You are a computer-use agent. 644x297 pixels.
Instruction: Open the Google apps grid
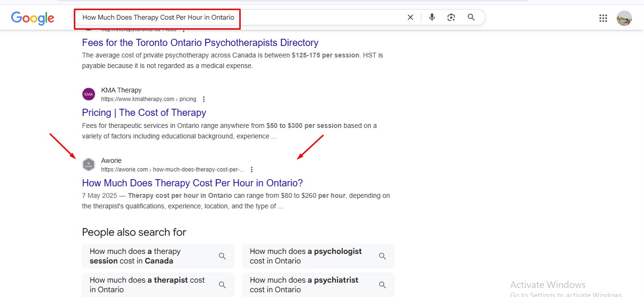pyautogui.click(x=603, y=18)
